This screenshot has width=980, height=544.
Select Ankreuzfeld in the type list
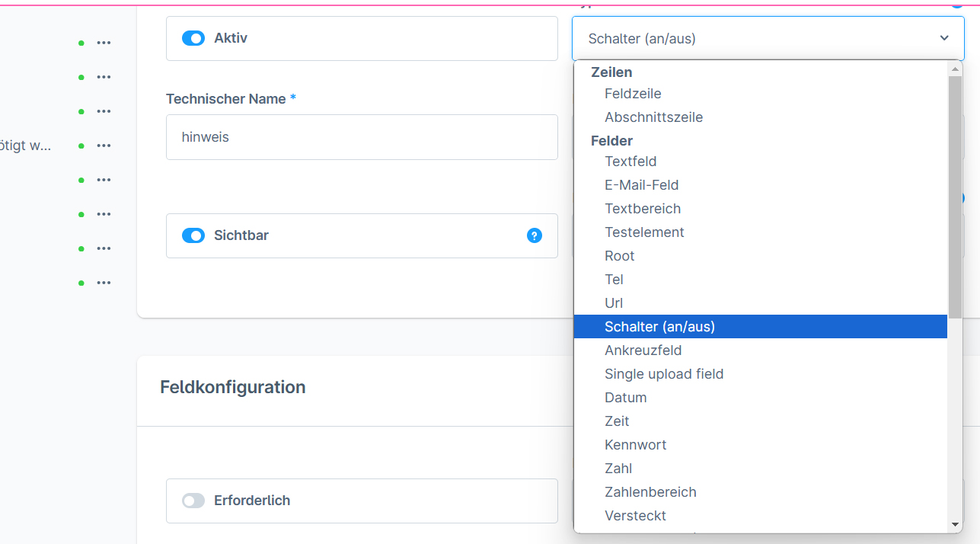pyautogui.click(x=643, y=350)
